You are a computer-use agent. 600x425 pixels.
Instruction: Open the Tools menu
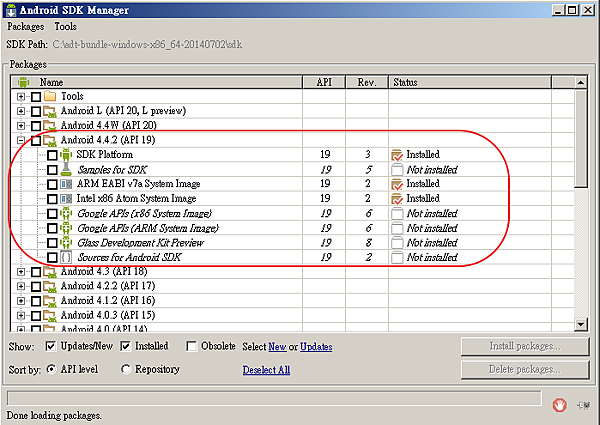[65, 26]
